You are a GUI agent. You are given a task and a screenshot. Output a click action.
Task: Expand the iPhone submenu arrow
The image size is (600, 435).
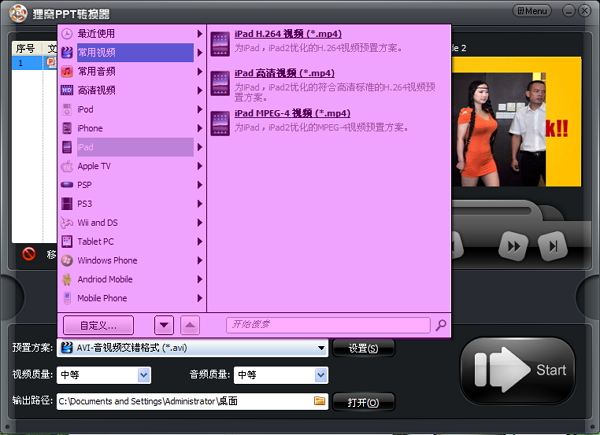pos(199,128)
